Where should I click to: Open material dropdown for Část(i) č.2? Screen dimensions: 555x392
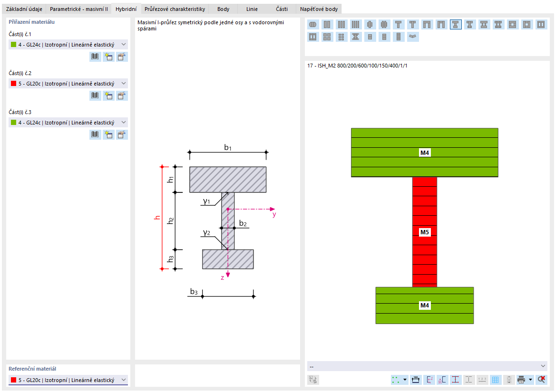68,84
